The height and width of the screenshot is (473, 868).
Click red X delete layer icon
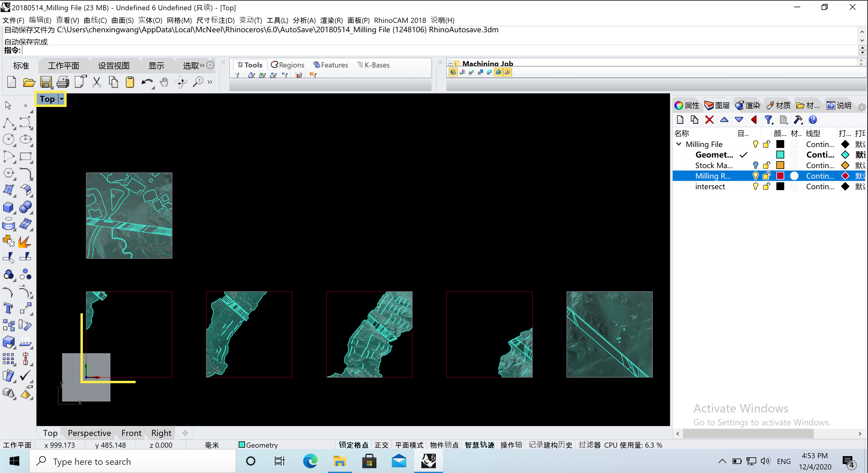709,120
